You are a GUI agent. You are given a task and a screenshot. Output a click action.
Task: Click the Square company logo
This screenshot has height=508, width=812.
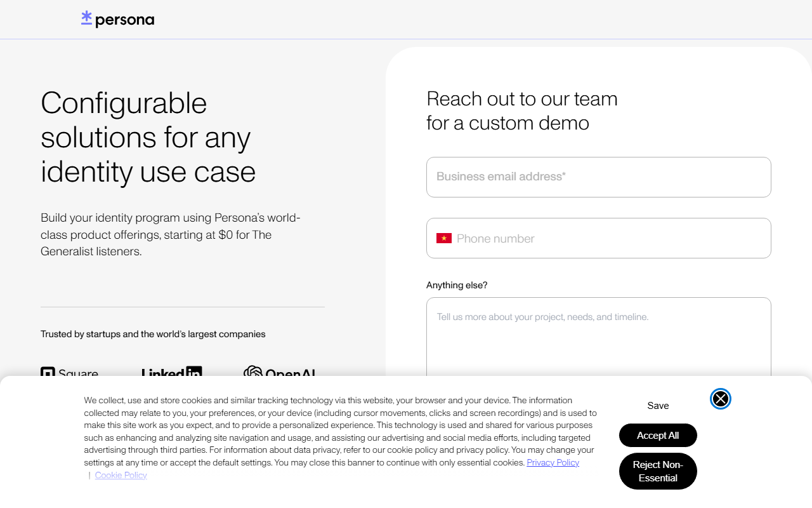(69, 371)
